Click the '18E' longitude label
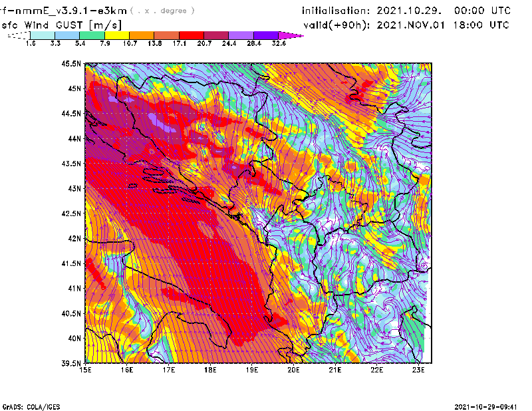The height and width of the screenshot is (411, 532). (210, 370)
